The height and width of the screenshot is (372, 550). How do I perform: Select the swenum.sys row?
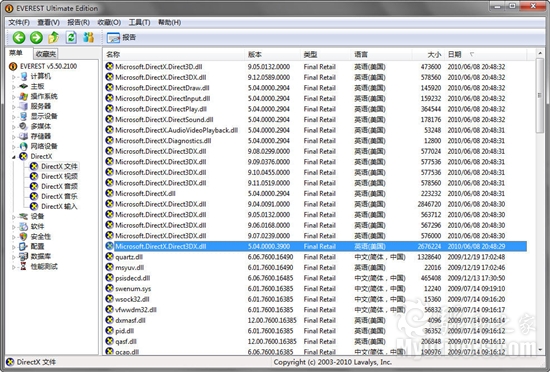click(x=315, y=289)
